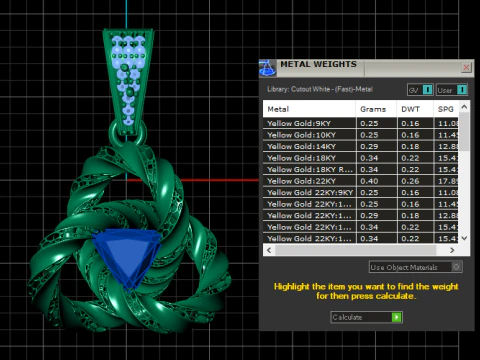Image resolution: width=480 pixels, height=360 pixels.
Task: Click the 0.26 DWT value cell
Action: 415,181
